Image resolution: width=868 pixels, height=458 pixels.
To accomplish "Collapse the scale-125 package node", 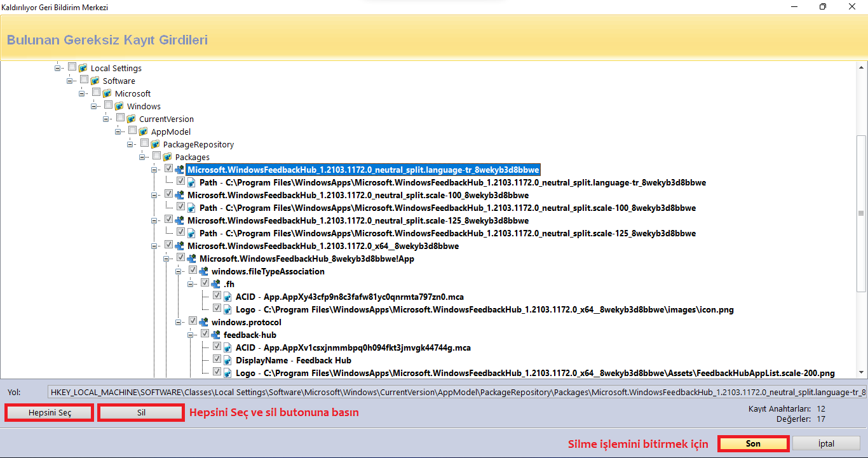I will (x=154, y=220).
